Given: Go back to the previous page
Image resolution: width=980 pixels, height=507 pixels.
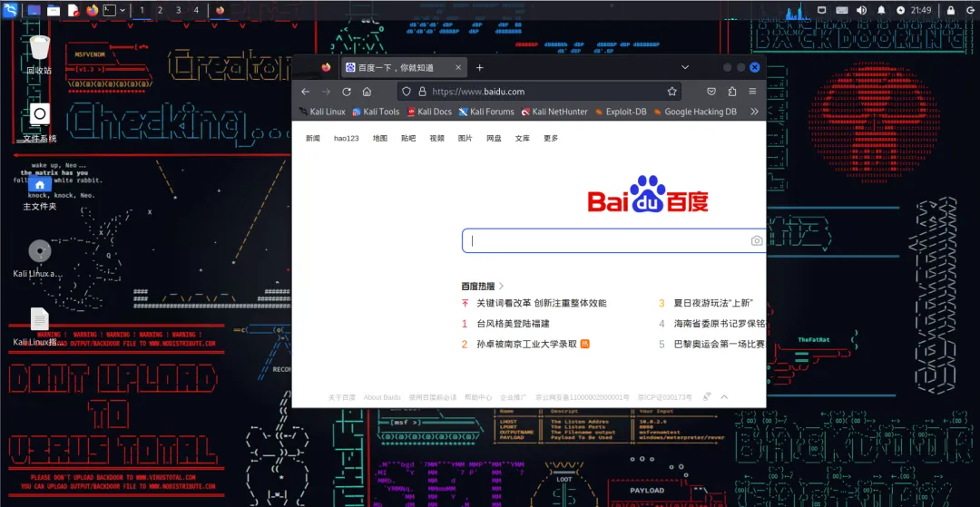Looking at the screenshot, I should [x=305, y=92].
